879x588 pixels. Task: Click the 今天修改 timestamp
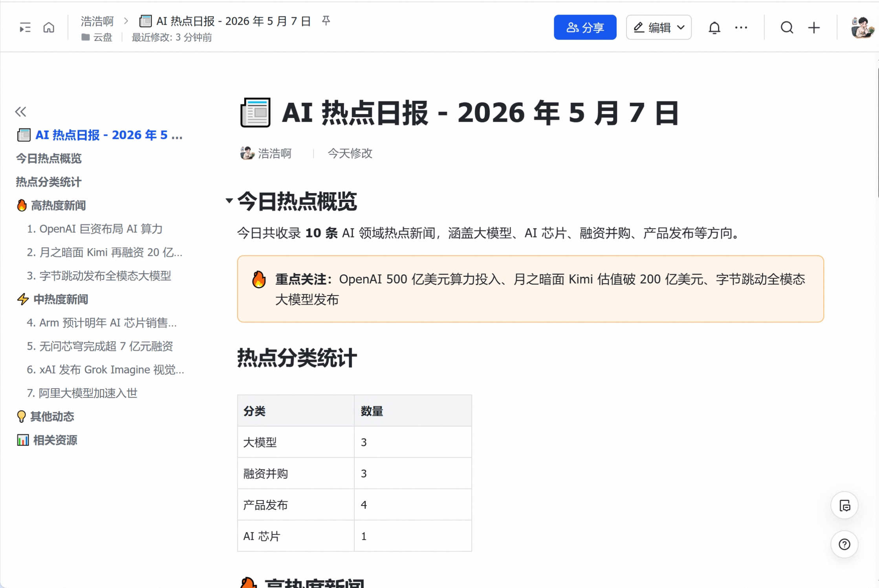(350, 153)
